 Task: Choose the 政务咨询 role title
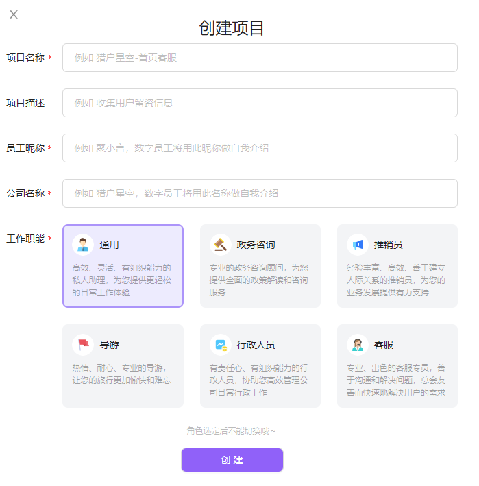point(256,245)
